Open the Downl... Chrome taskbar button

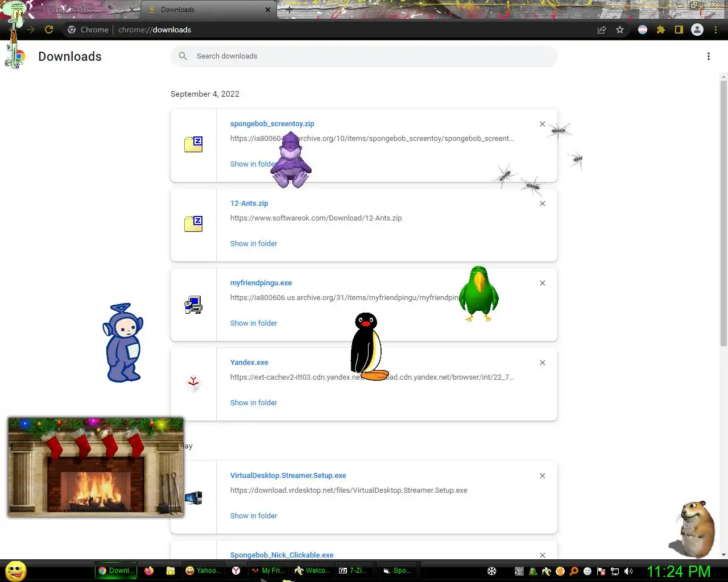116,571
